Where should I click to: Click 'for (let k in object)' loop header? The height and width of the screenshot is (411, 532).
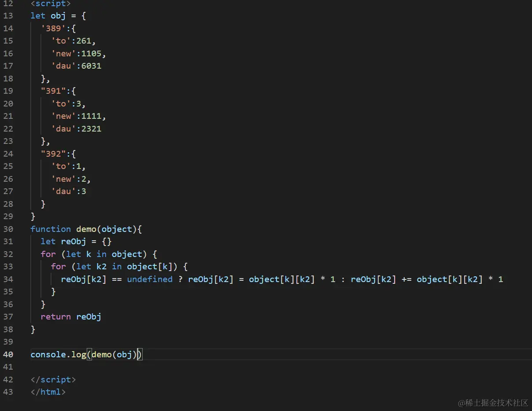click(x=99, y=254)
